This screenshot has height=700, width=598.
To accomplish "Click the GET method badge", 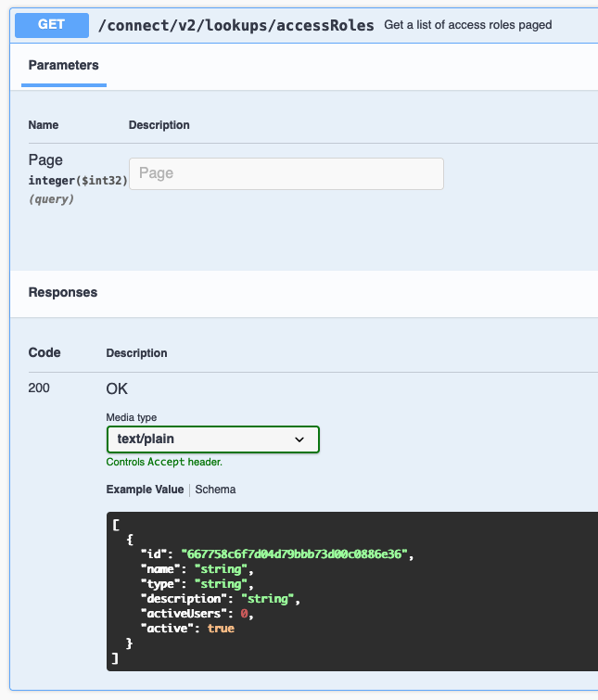I will click(52, 25).
